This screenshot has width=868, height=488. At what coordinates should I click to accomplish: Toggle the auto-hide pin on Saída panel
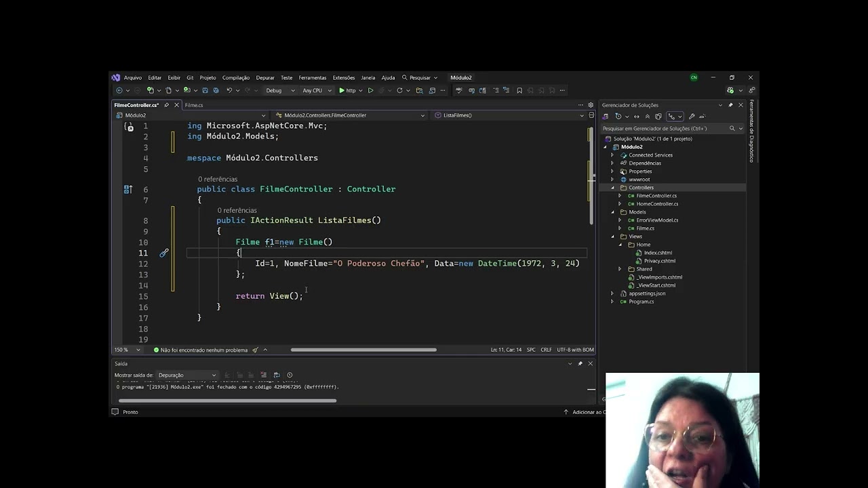[x=580, y=363]
